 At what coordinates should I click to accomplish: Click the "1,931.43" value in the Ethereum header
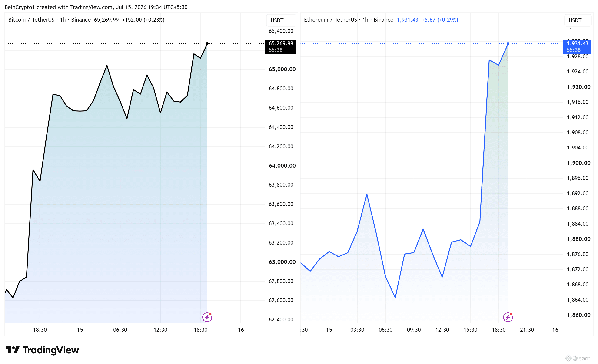click(408, 20)
